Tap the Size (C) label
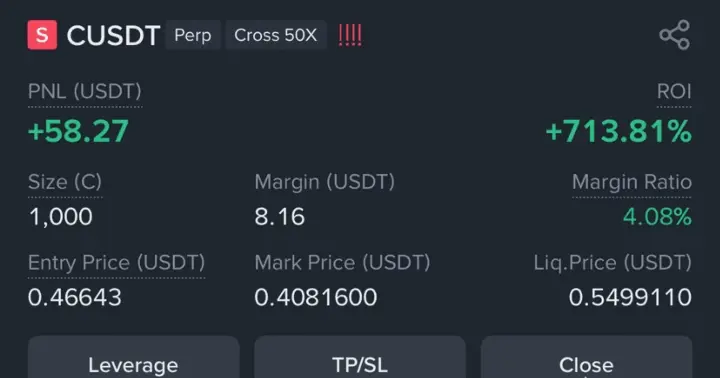 [x=65, y=182]
